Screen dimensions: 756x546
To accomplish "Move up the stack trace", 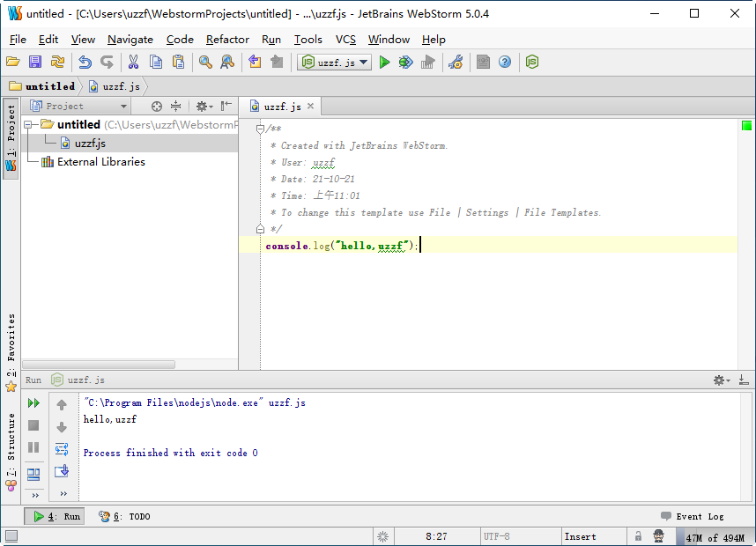I will point(62,405).
